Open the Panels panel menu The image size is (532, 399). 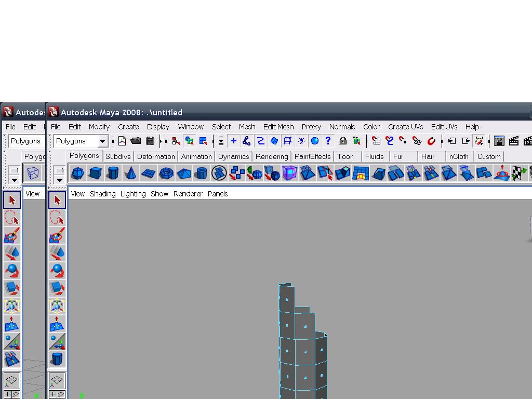[x=218, y=194]
